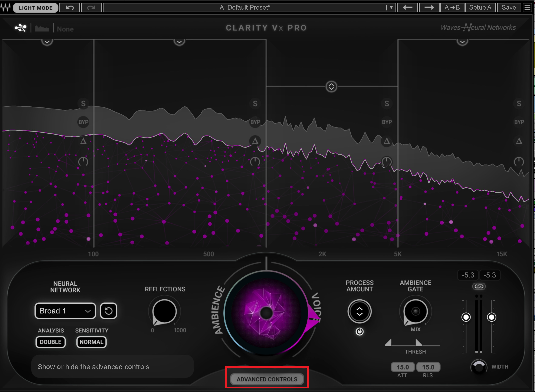Click the Reflections knob
Screen dimensions: 535x392
[164, 311]
